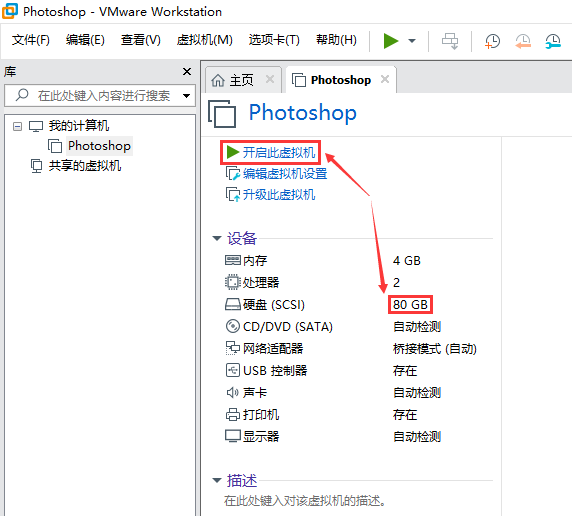Open the power options dropdown arrow
Viewport: 572px width, 516px height.
pyautogui.click(x=412, y=41)
